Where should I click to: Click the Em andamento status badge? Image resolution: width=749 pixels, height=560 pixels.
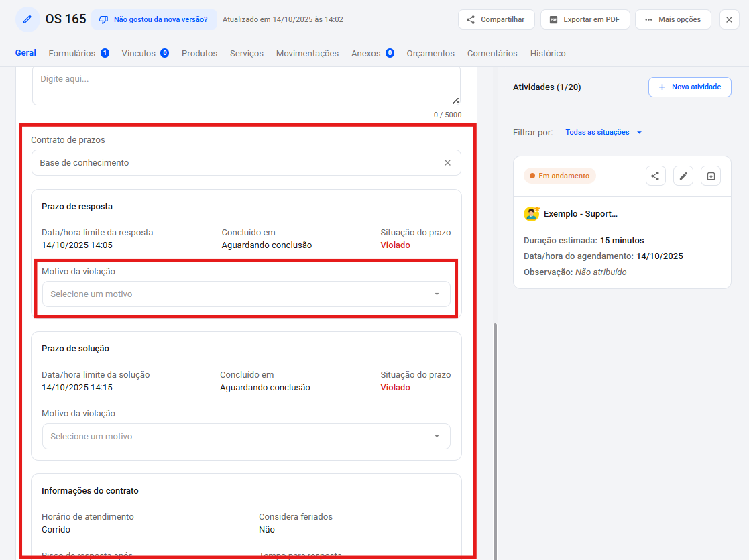click(559, 176)
